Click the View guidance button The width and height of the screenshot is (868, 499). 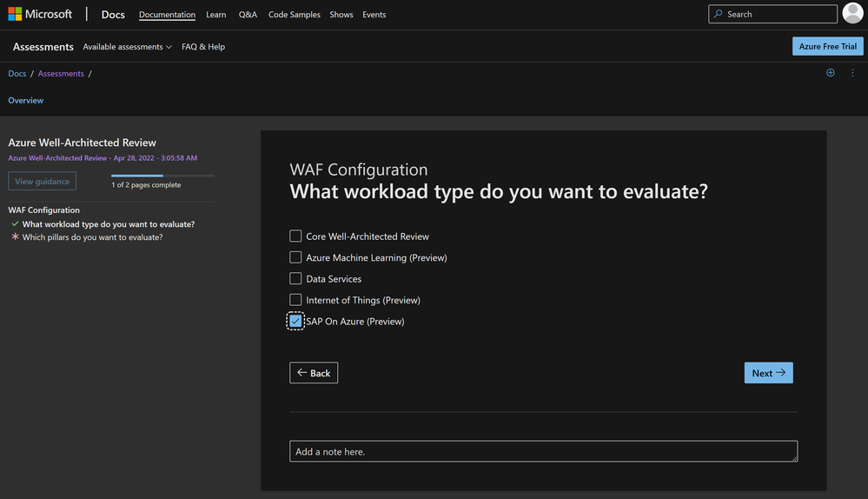point(42,181)
